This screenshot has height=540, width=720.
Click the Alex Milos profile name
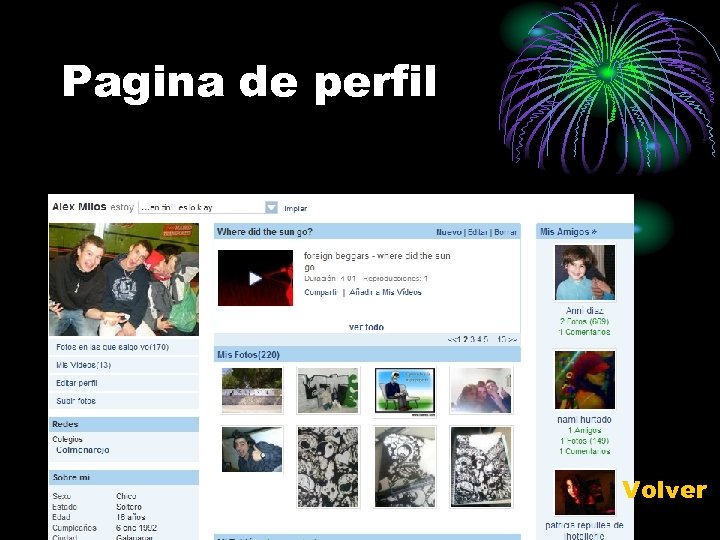coord(79,207)
